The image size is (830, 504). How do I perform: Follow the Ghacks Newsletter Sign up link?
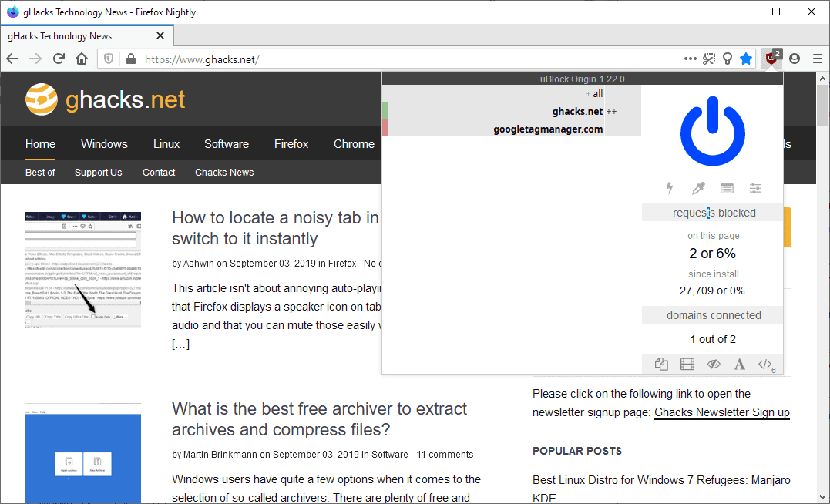tap(721, 412)
